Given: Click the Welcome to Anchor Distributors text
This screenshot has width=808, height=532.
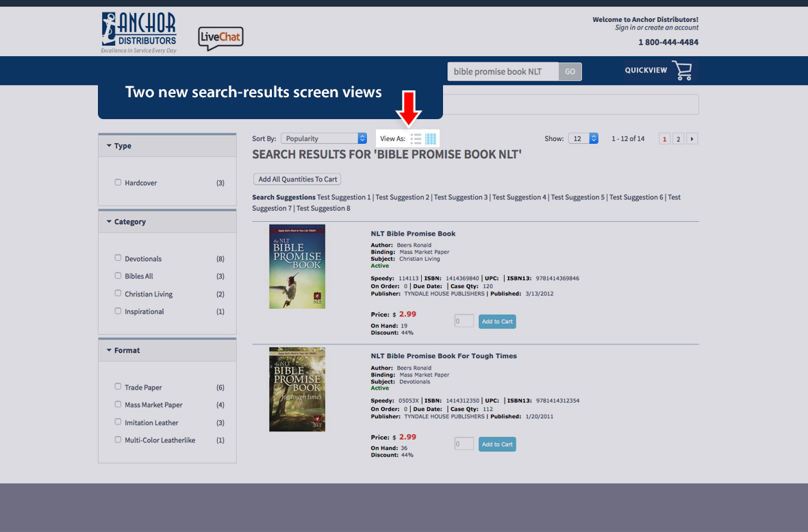Looking at the screenshot, I should coord(645,20).
